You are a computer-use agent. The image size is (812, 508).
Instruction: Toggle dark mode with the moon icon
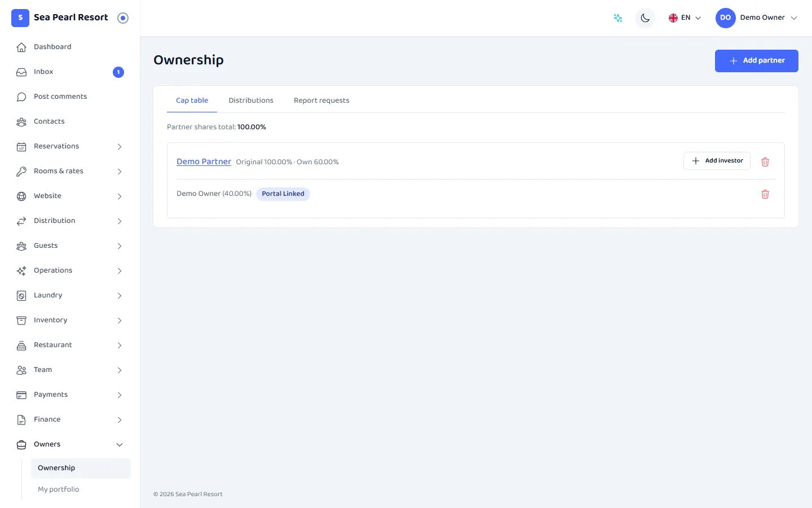(x=645, y=18)
